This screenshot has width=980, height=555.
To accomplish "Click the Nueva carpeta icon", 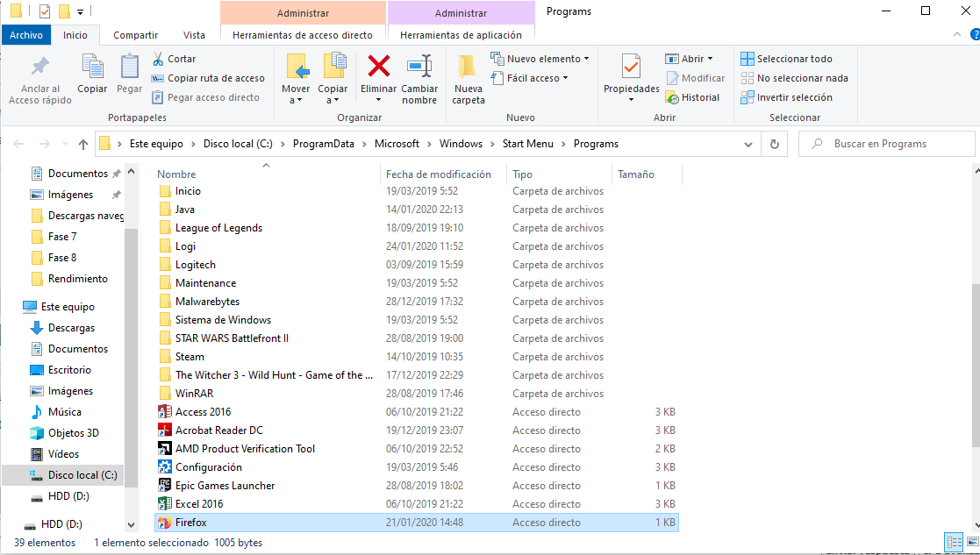I will click(469, 67).
